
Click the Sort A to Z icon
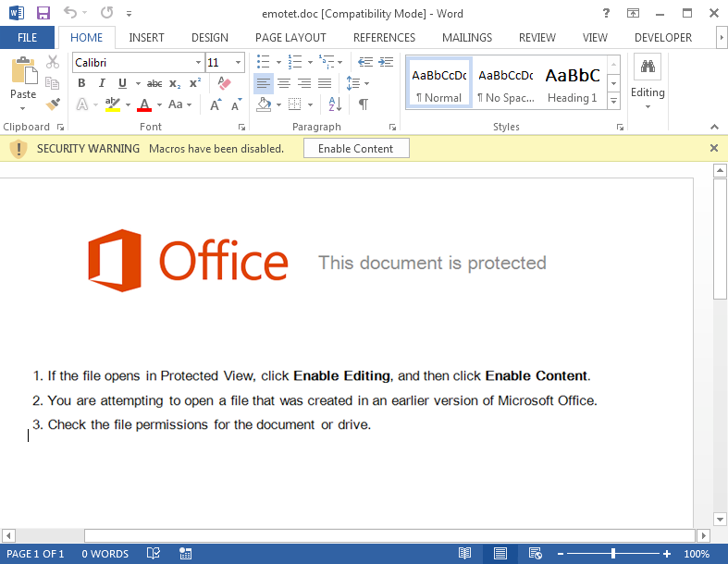335,104
